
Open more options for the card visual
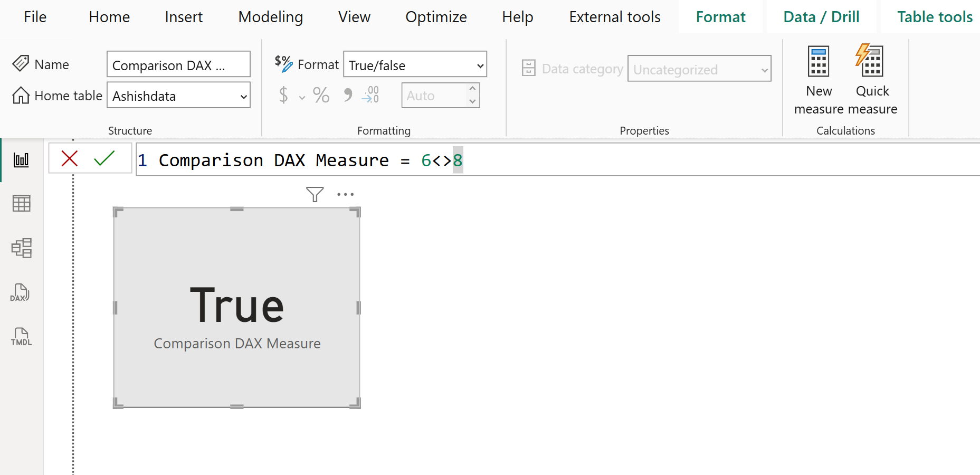click(345, 194)
